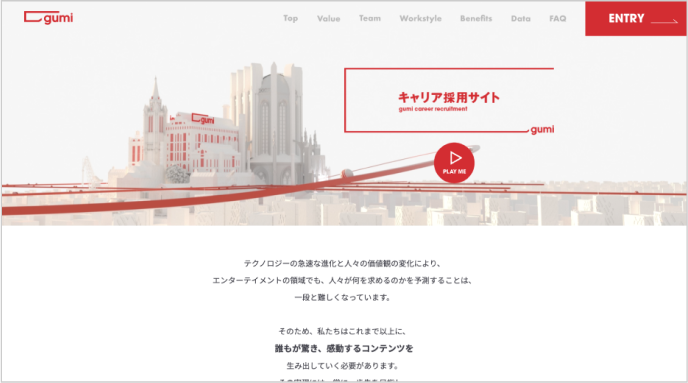This screenshot has width=688, height=383.
Task: Click the round capsule on the red rail
Action: 347,173
